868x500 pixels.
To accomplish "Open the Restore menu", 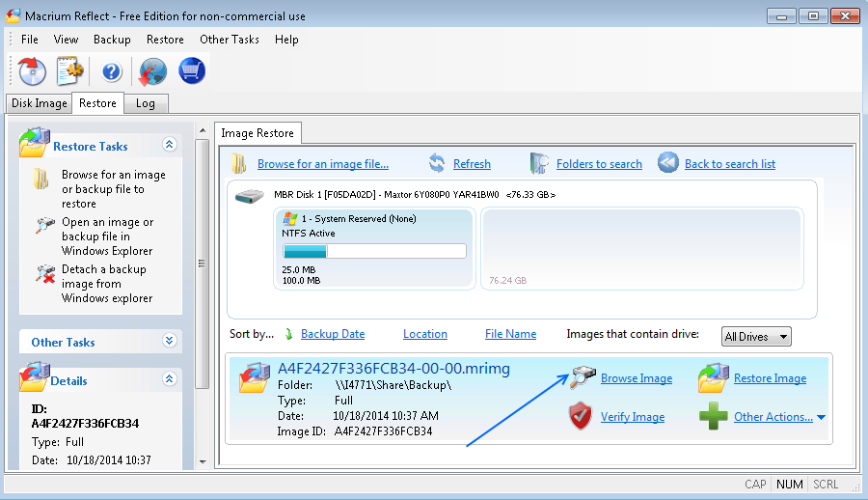I will click(x=165, y=40).
